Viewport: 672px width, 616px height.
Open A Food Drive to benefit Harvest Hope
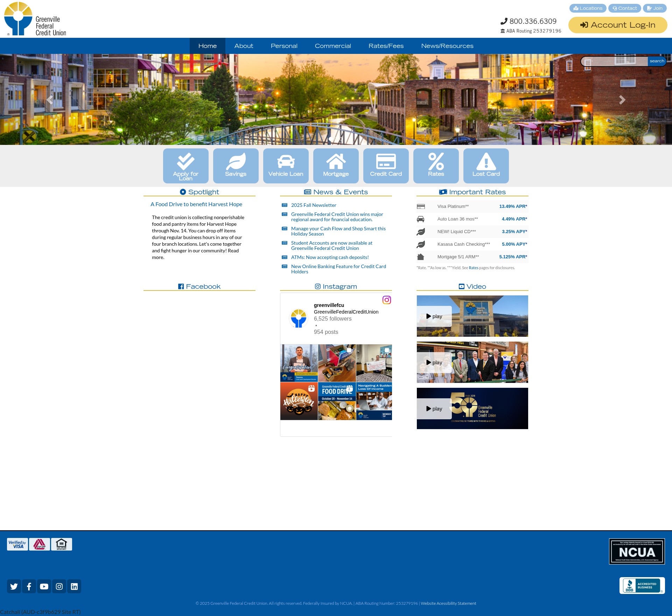(196, 204)
